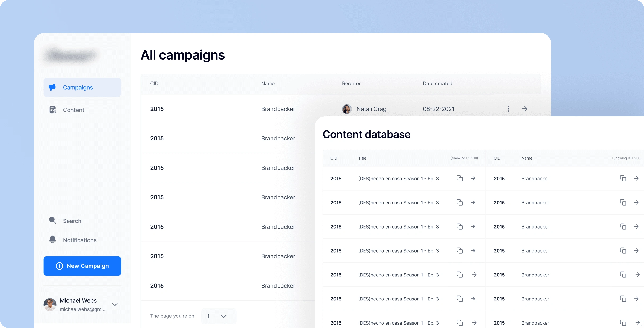Click the Notifications bell icon
Image resolution: width=644 pixels, height=328 pixels.
tap(52, 240)
